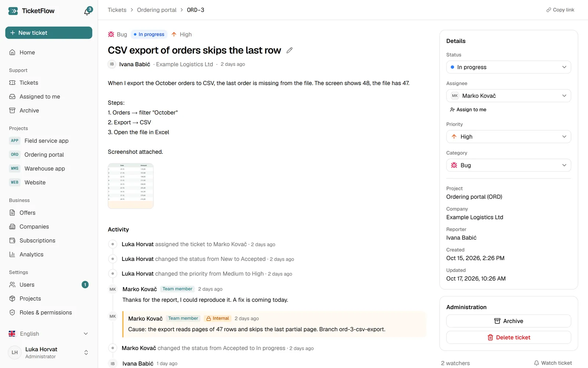
Task: Open Offers under Business
Action: click(49, 213)
